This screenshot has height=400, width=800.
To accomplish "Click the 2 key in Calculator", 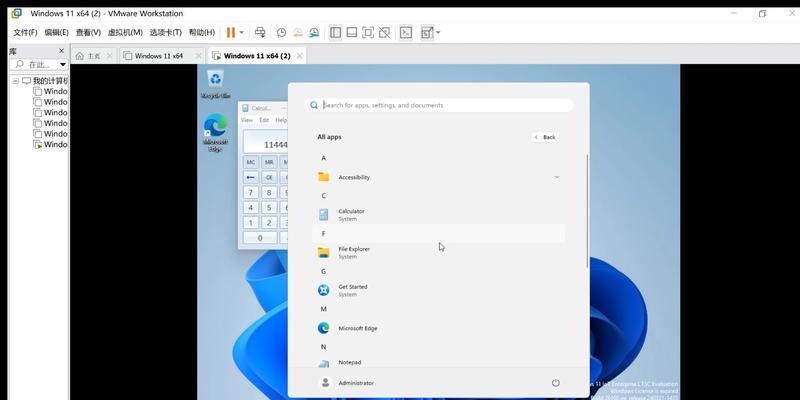I will click(x=269, y=223).
